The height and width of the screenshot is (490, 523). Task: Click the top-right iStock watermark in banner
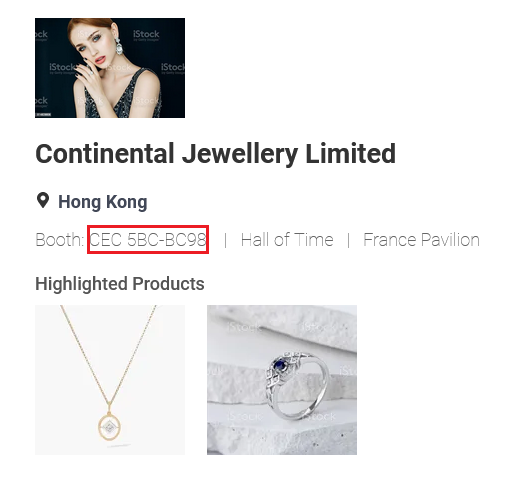click(146, 35)
